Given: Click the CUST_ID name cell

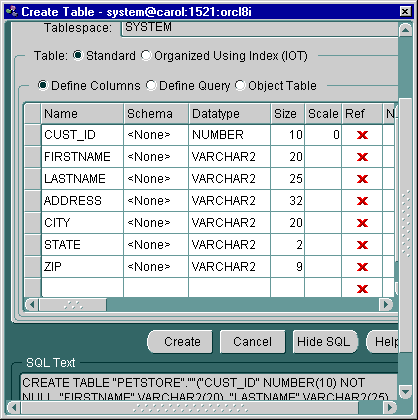Looking at the screenshot, I should click(82, 135).
